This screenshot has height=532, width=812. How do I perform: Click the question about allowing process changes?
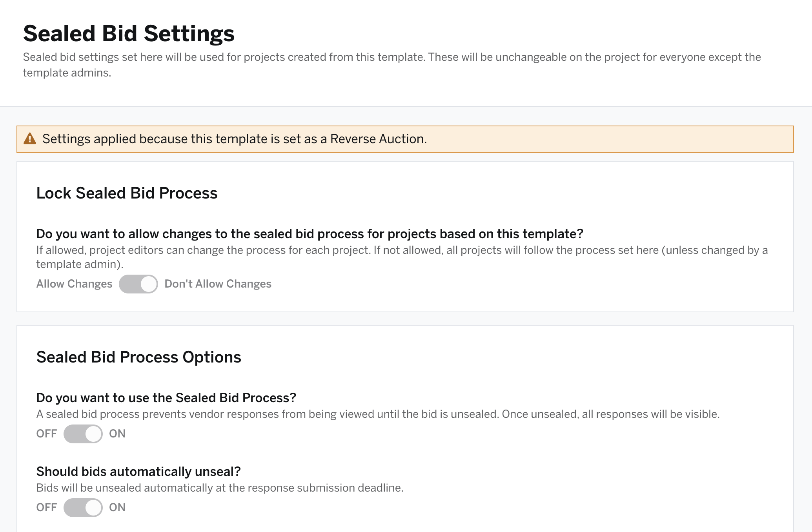(310, 234)
